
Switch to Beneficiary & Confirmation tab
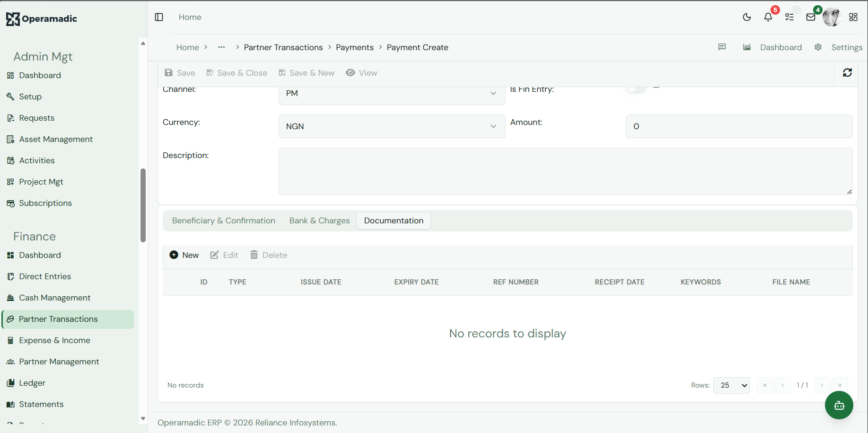pos(224,221)
